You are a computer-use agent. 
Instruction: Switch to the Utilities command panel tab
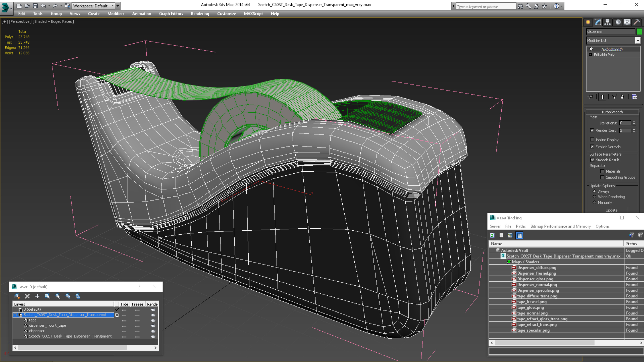pos(636,22)
